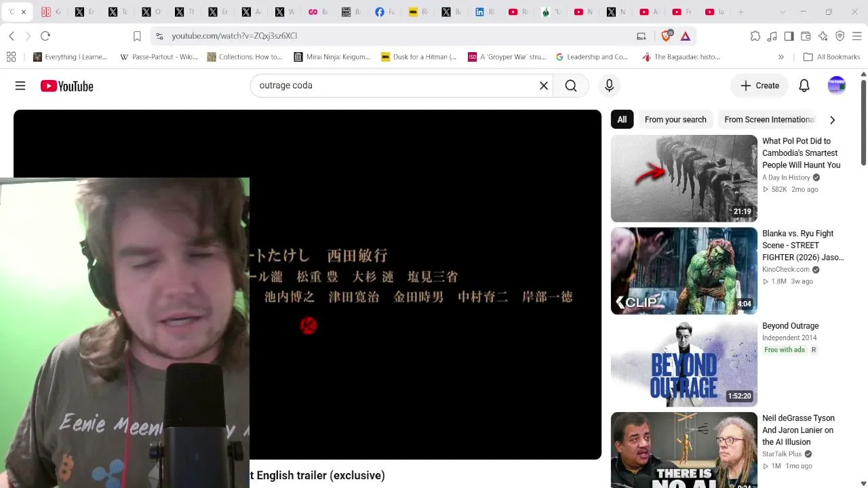Open the All Bookmarks folder
Viewport: 868px width, 488px height.
(831, 57)
